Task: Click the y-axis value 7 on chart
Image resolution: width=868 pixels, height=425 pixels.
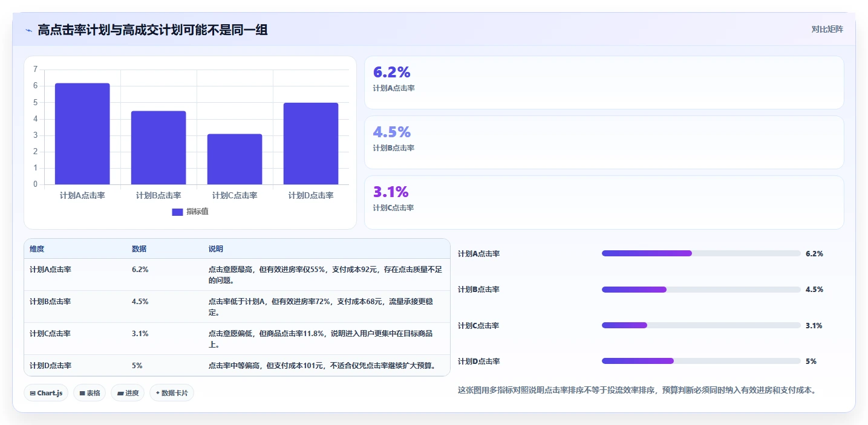Action: 36,70
